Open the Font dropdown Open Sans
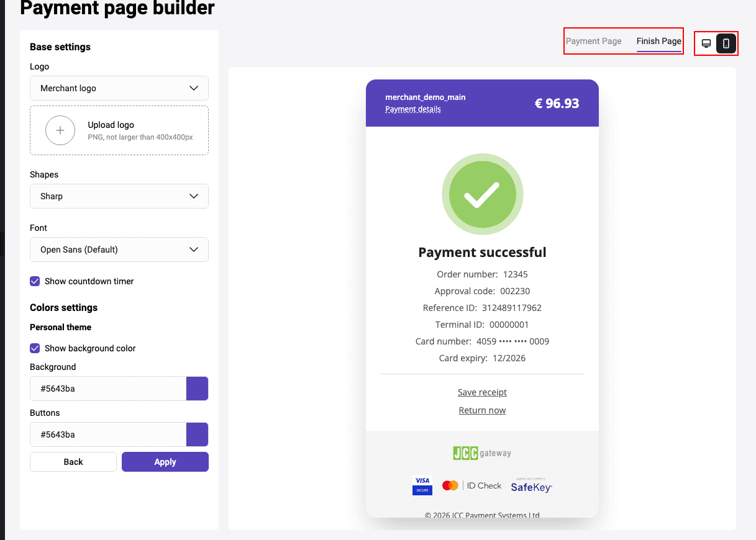 (119, 250)
